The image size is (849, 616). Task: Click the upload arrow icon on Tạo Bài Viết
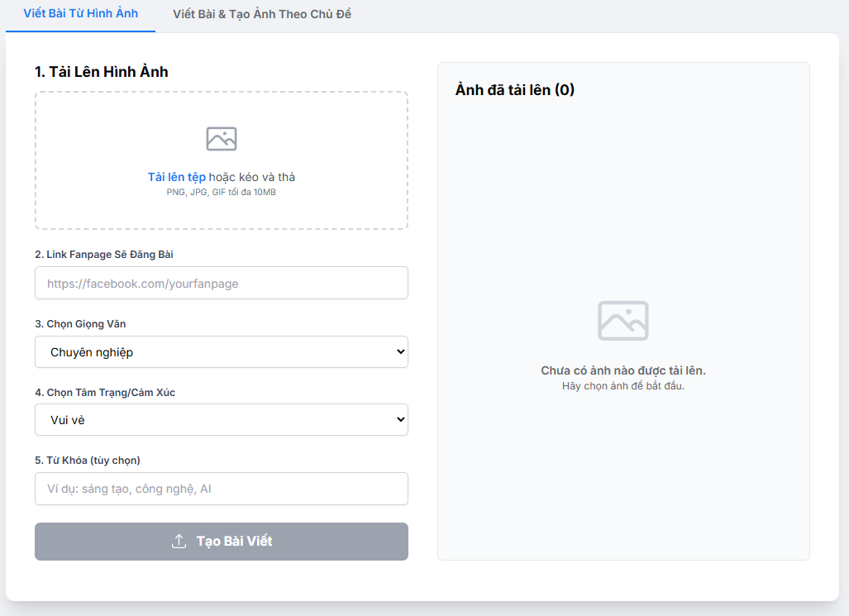click(179, 542)
